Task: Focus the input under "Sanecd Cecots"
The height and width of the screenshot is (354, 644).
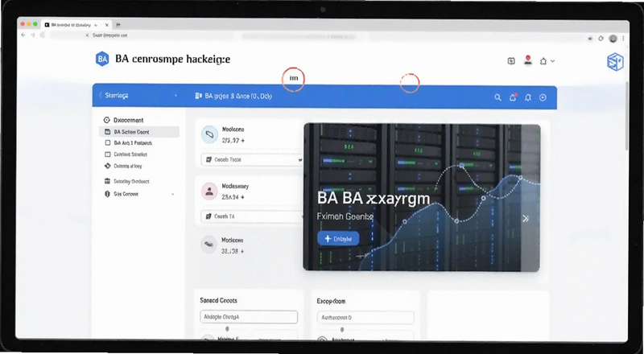Action: (x=249, y=317)
